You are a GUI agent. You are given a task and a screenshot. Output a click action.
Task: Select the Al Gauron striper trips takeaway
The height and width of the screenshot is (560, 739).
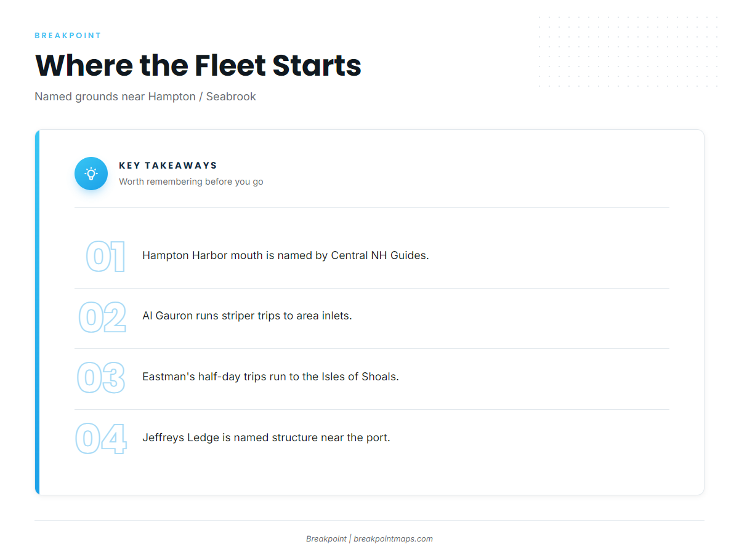(x=247, y=316)
